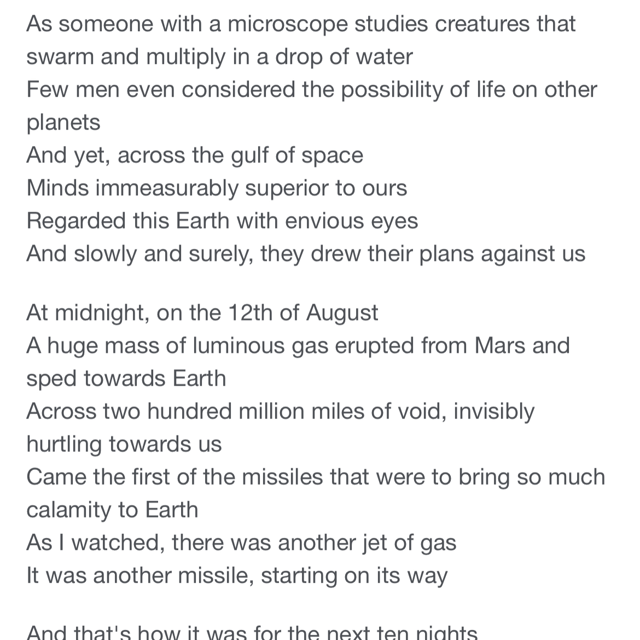Image resolution: width=640 pixels, height=640 pixels.
Task: Click the line 'swarm and multiply in a drop of water'
Action: coord(220,57)
